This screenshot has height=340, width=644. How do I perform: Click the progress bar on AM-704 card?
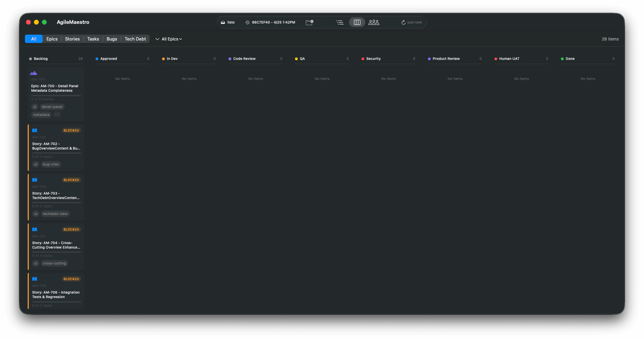pos(56,252)
